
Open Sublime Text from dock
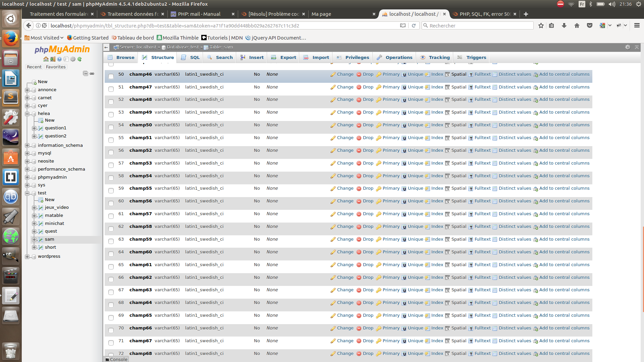pyautogui.click(x=11, y=98)
